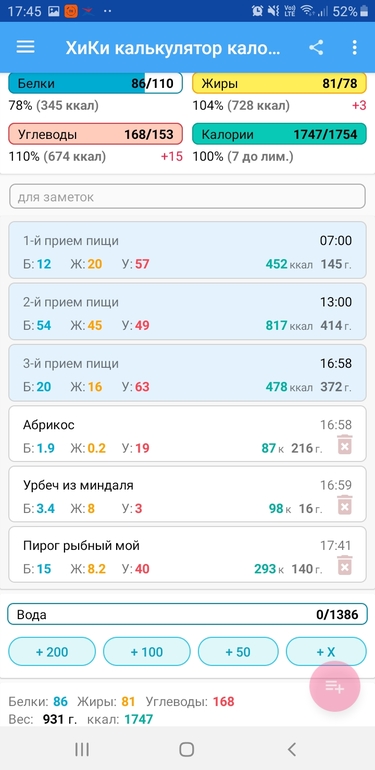Viewport: 375px width, 770px height.
Task: Tap the Android home navigation icon
Action: click(187, 749)
